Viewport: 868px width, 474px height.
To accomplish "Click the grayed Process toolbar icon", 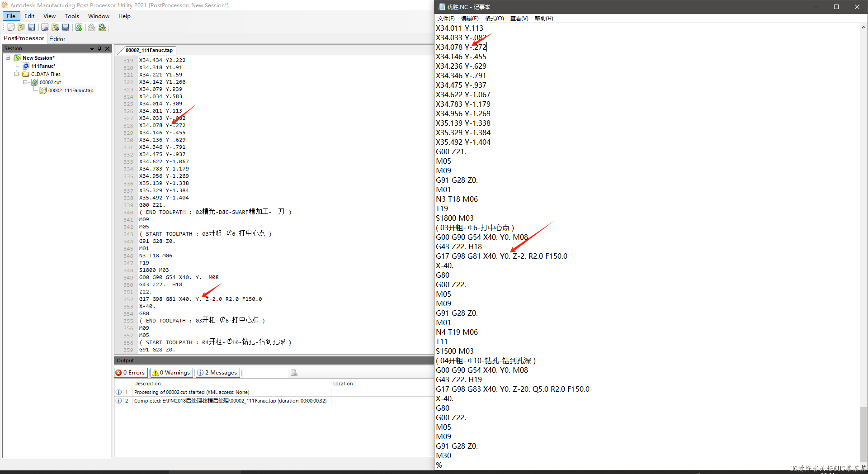I will pos(92,28).
